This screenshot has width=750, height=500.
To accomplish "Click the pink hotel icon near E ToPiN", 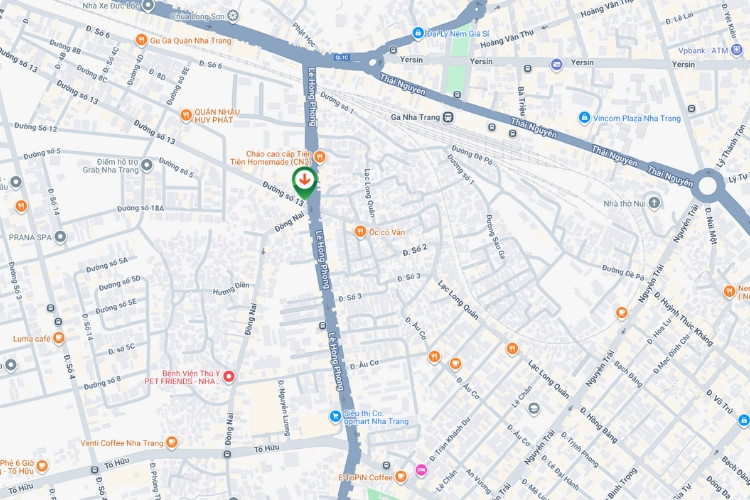I will tap(420, 470).
